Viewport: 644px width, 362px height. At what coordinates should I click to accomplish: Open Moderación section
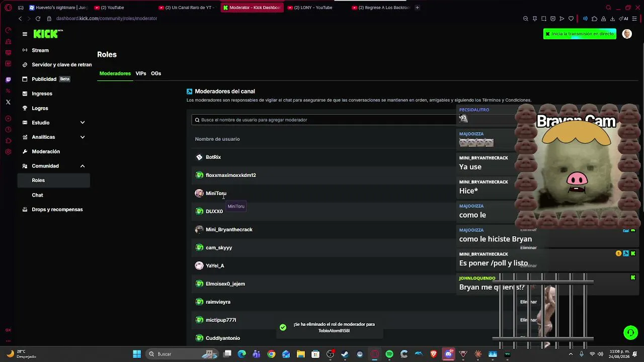point(46,151)
